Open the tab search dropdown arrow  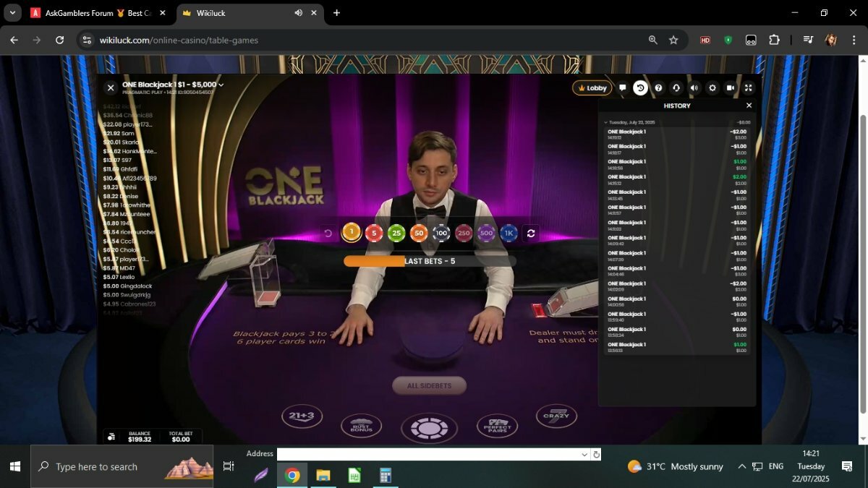[x=12, y=13]
